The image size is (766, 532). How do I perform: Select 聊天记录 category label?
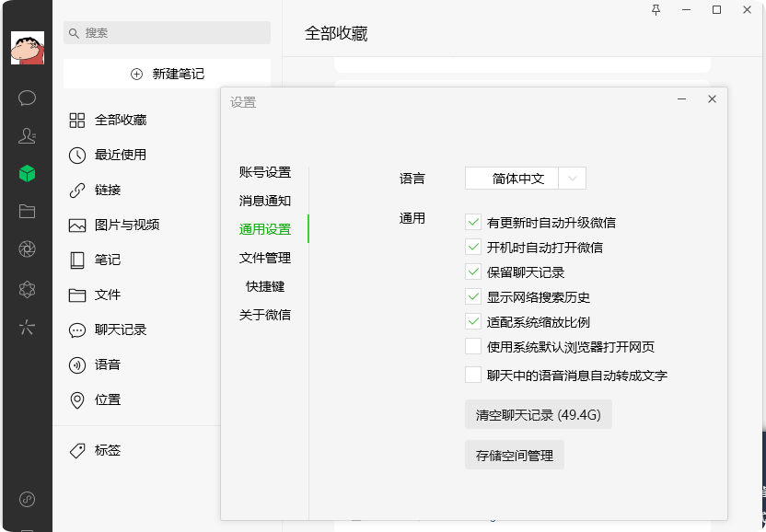click(121, 330)
